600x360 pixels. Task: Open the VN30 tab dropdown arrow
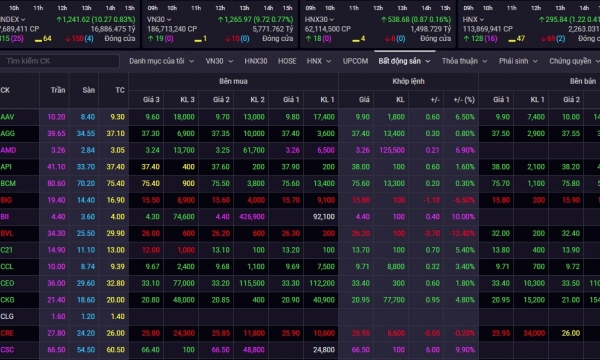(x=230, y=61)
